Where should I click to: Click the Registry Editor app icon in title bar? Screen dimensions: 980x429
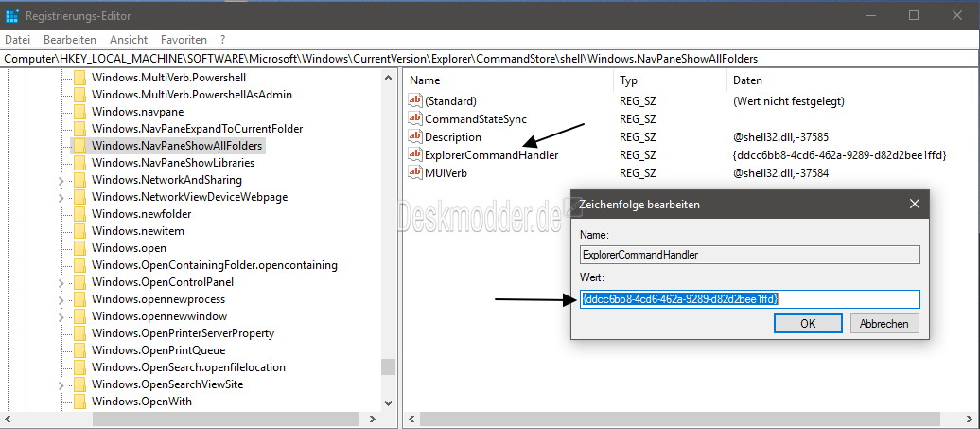pyautogui.click(x=12, y=16)
